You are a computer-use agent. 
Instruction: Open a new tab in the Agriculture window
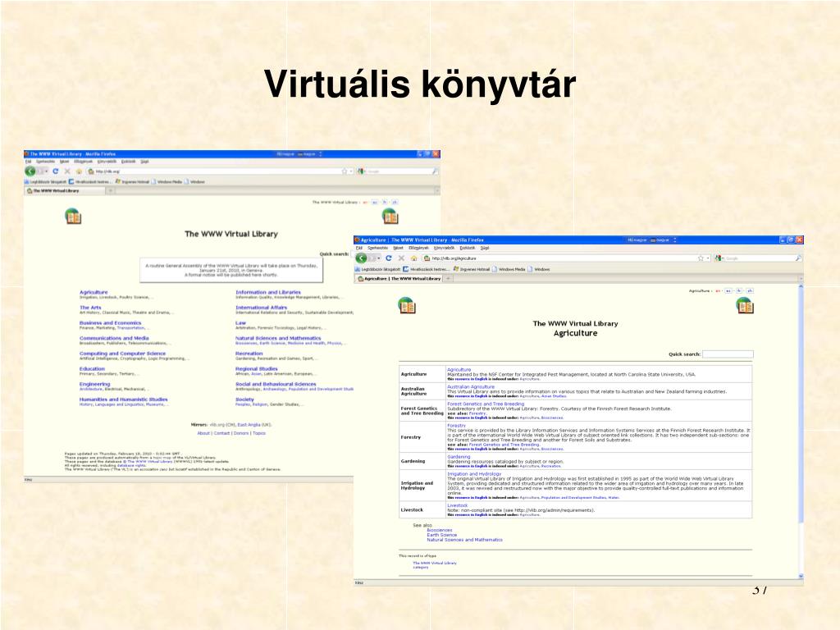[449, 279]
